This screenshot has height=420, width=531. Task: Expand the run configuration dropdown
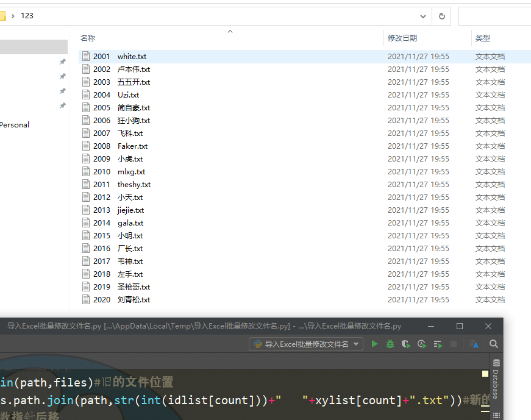coord(355,344)
